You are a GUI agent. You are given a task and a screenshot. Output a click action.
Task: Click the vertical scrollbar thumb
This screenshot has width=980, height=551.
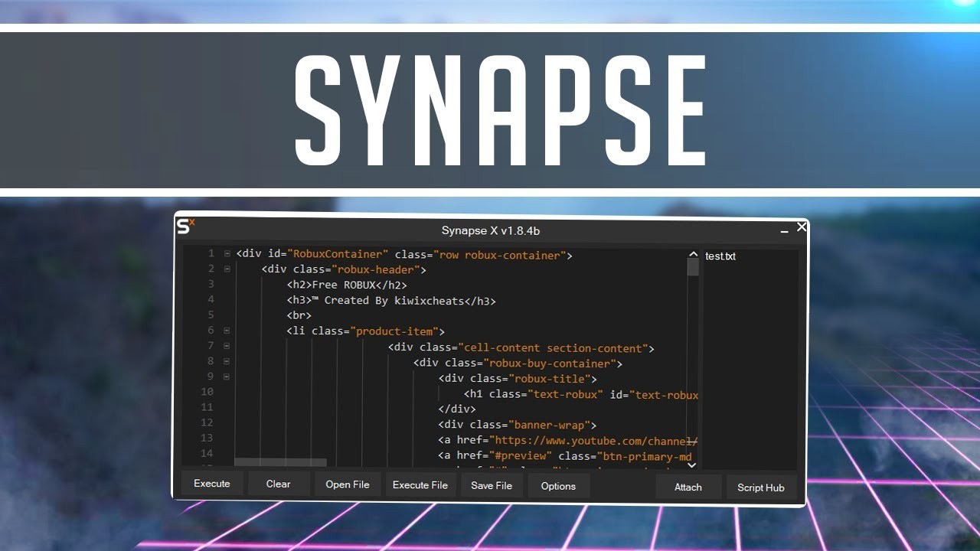coord(692,268)
